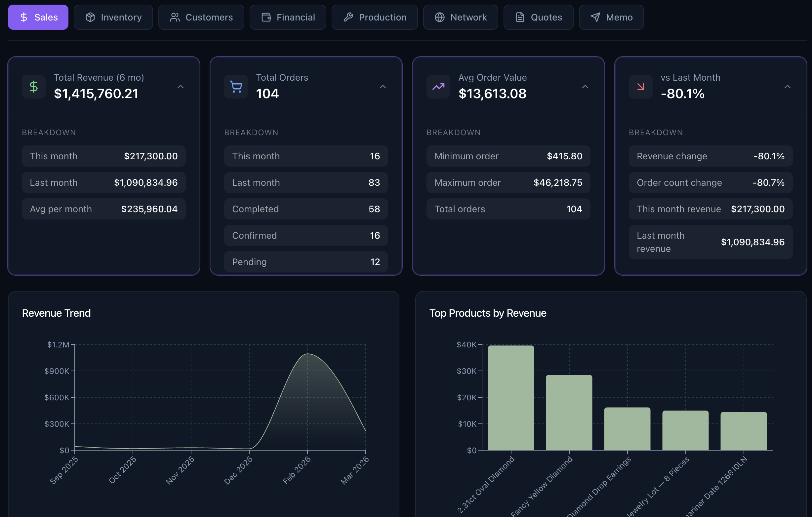
Task: Click the $40K axis label on Top Products
Action: [467, 344]
